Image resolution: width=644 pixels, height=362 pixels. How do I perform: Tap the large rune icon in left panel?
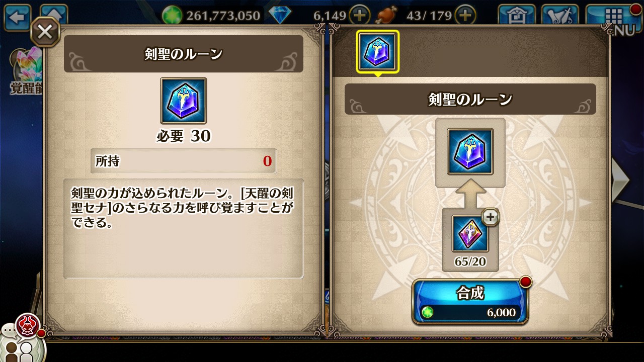coord(184,101)
